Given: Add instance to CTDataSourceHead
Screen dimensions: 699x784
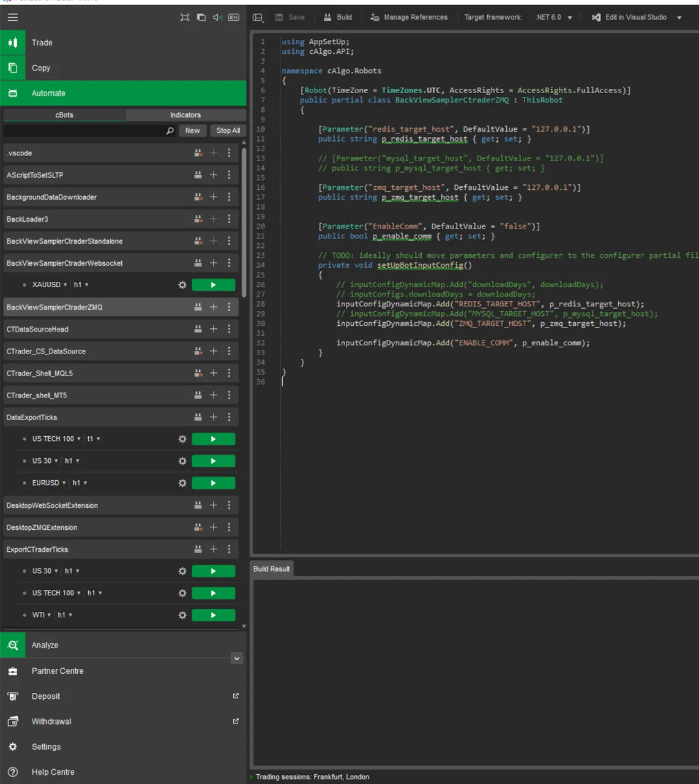Looking at the screenshot, I should (214, 329).
